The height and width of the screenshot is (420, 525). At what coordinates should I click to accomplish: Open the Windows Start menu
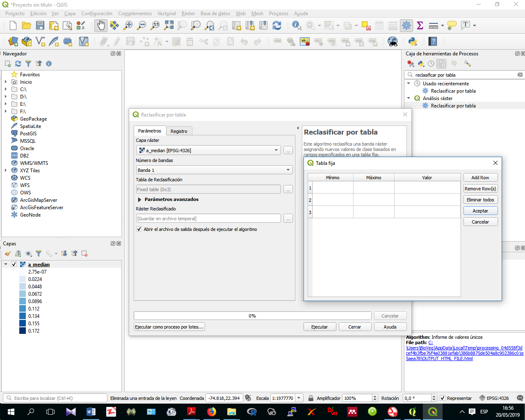pyautogui.click(x=11, y=412)
